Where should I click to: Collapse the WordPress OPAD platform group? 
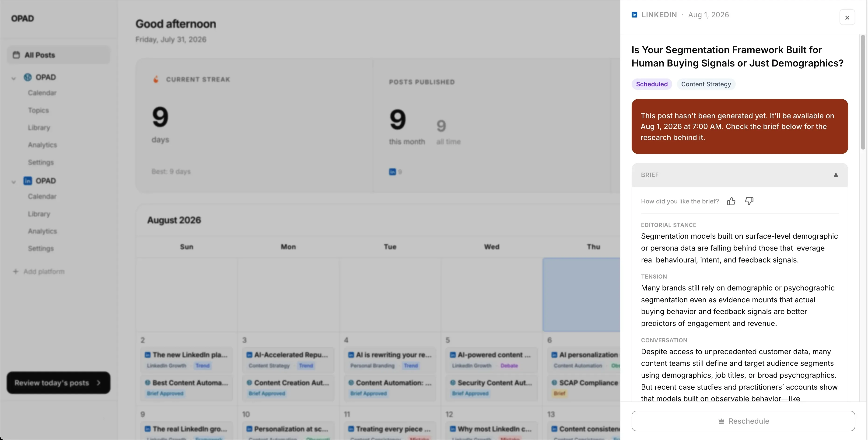tap(14, 78)
